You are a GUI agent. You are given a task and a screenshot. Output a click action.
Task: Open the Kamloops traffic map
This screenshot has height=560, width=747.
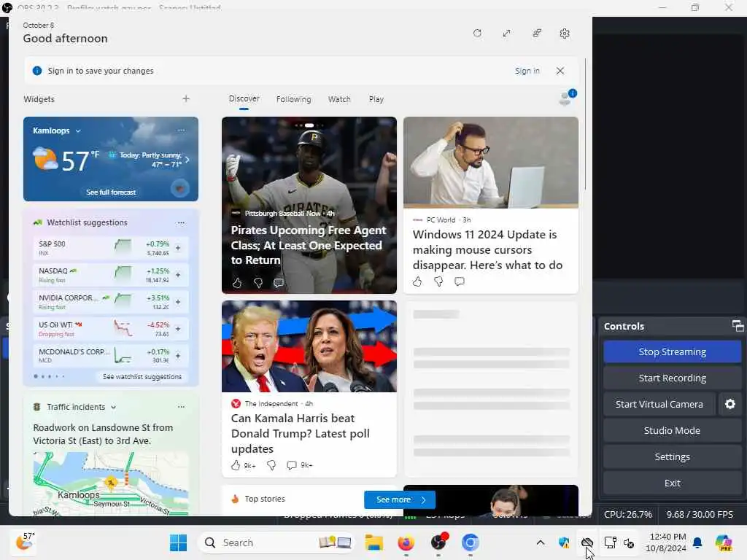(111, 483)
